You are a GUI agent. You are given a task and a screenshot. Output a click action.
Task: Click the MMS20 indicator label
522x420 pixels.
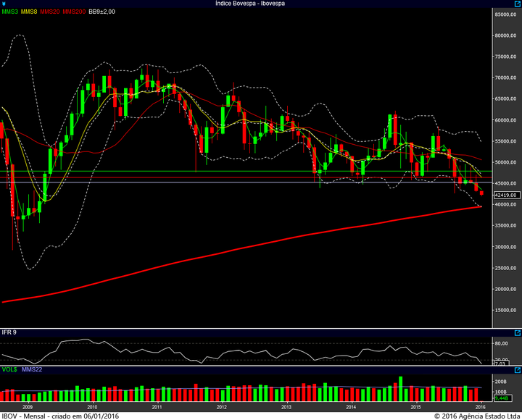click(51, 12)
